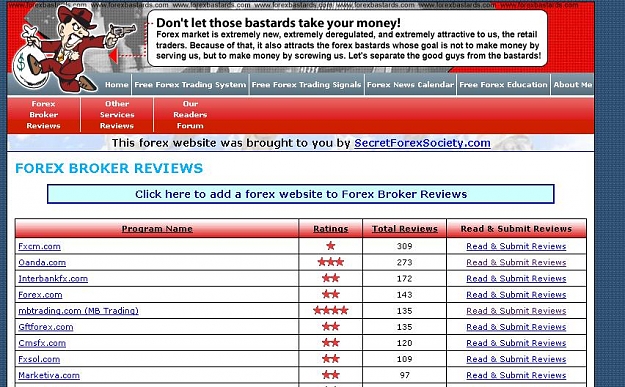Read & Submit Reviews for Marketiva.com
This screenshot has height=387, width=625.
516,375
